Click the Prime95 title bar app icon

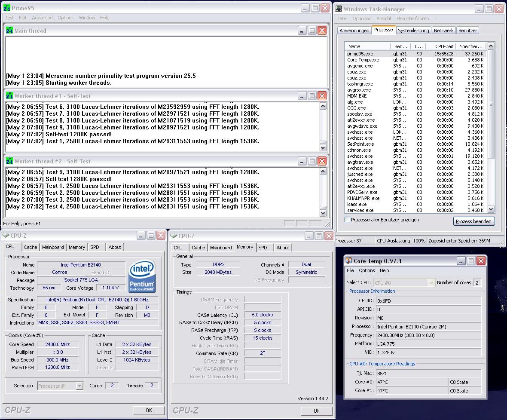pyautogui.click(x=6, y=8)
